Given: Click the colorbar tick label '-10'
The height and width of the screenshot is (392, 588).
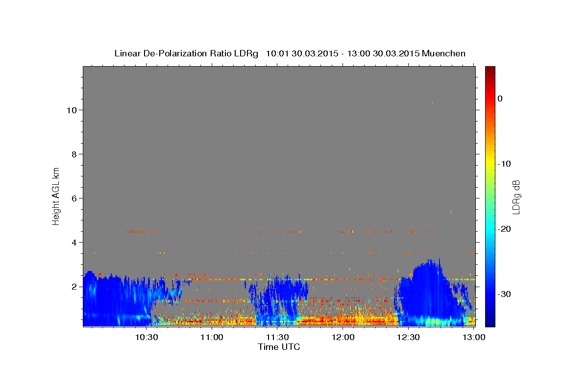Looking at the screenshot, I should pos(505,164).
